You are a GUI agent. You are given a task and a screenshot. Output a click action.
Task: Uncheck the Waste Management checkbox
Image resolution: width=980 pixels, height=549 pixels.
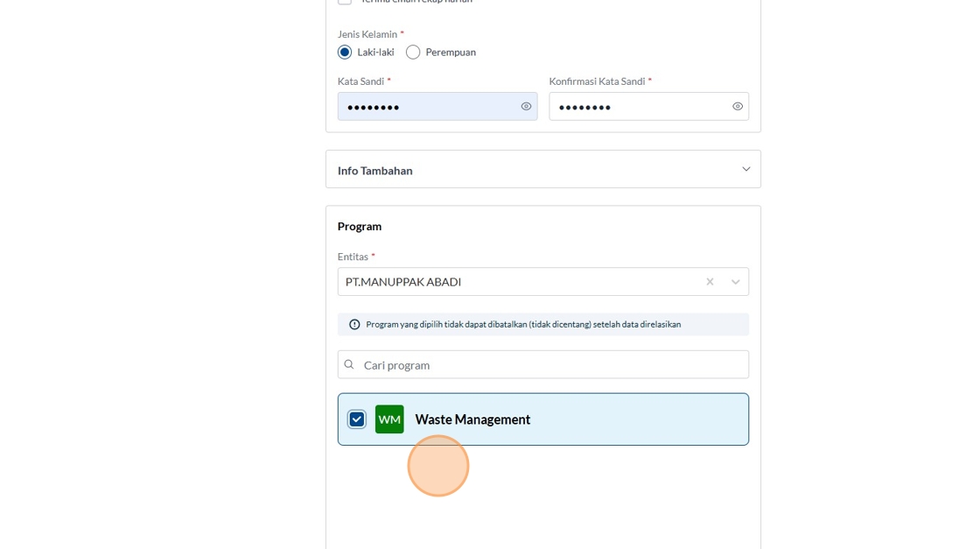357,419
